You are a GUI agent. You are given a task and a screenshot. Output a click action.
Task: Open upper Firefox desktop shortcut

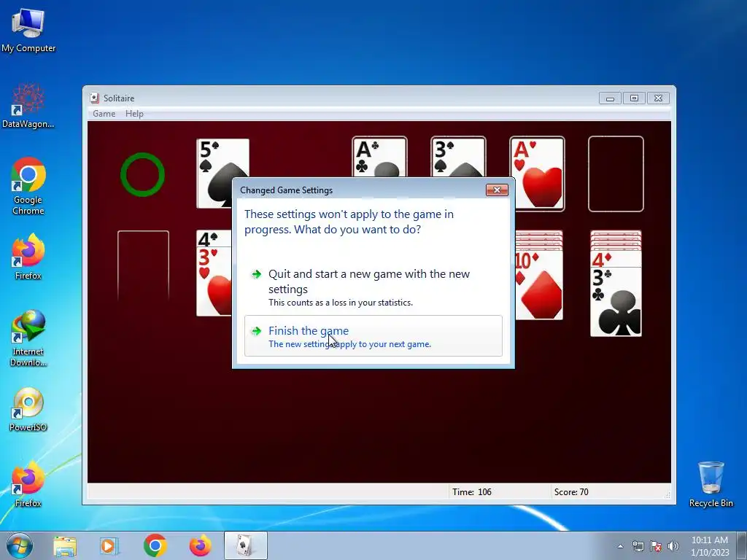(x=28, y=257)
